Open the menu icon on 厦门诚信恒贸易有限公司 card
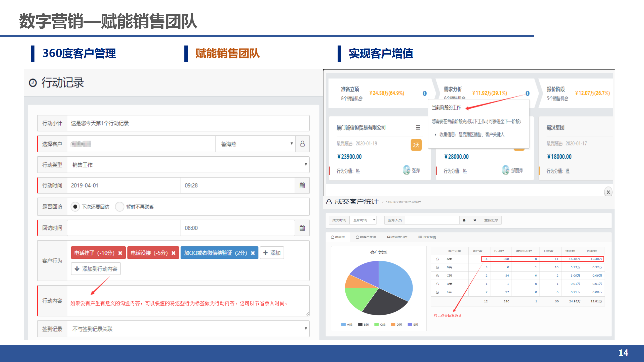 click(418, 127)
